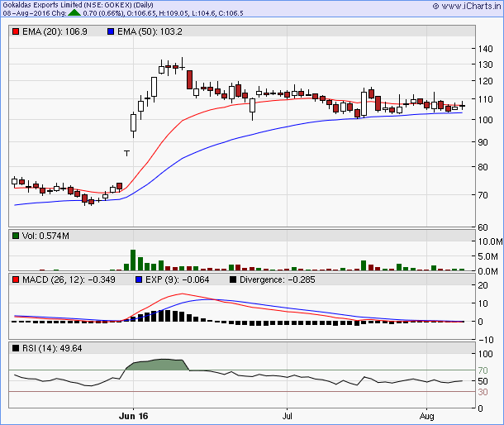Click the 60 price axis label
The image size is (504, 425).
tap(483, 227)
